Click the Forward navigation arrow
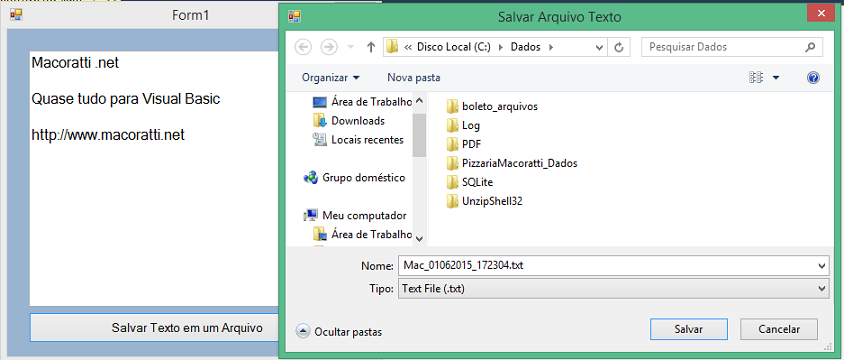The image size is (844, 360). point(329,47)
